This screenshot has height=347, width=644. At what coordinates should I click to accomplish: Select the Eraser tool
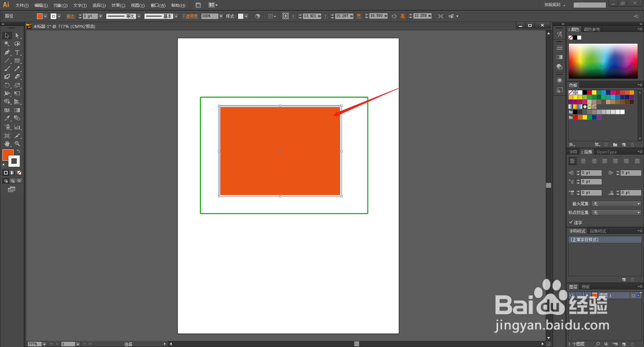17,77
